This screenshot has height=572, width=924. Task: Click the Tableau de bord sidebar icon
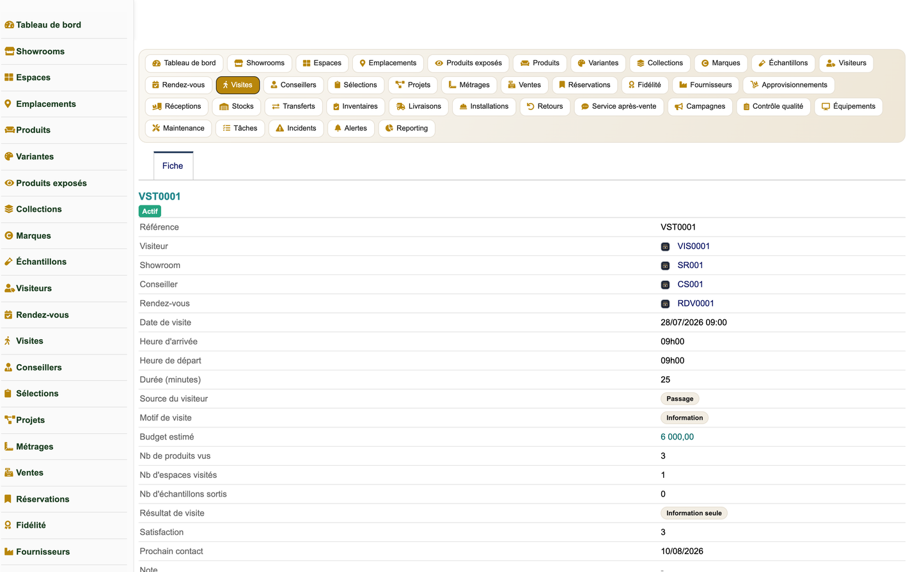point(9,25)
